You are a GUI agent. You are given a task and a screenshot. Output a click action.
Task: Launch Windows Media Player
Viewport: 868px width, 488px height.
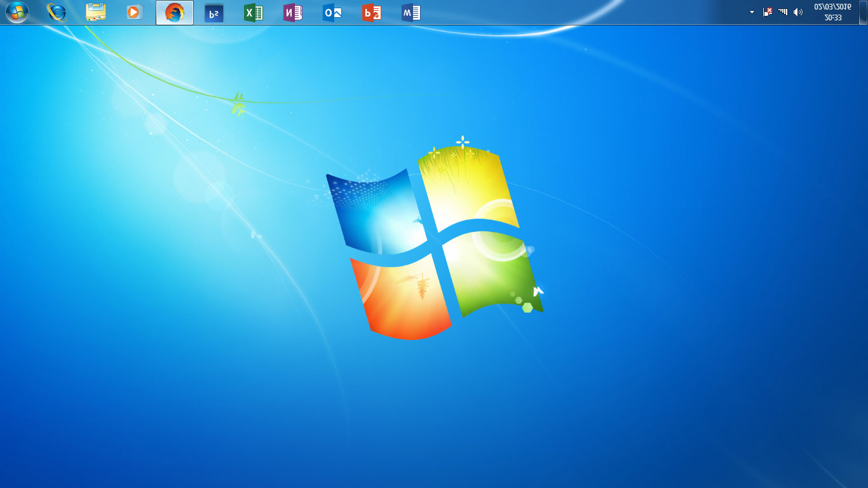[x=135, y=12]
